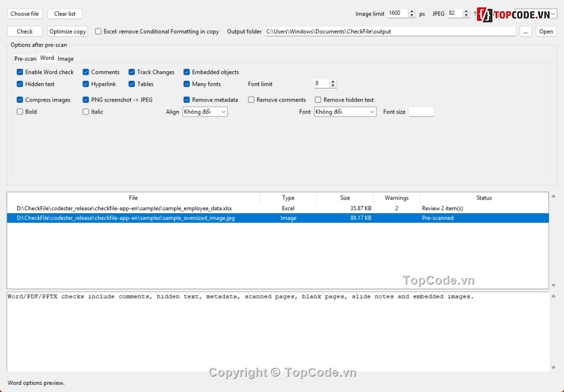Browse output folder with ellipsis button
Screen dimensions: 564x392
[x=525, y=31]
